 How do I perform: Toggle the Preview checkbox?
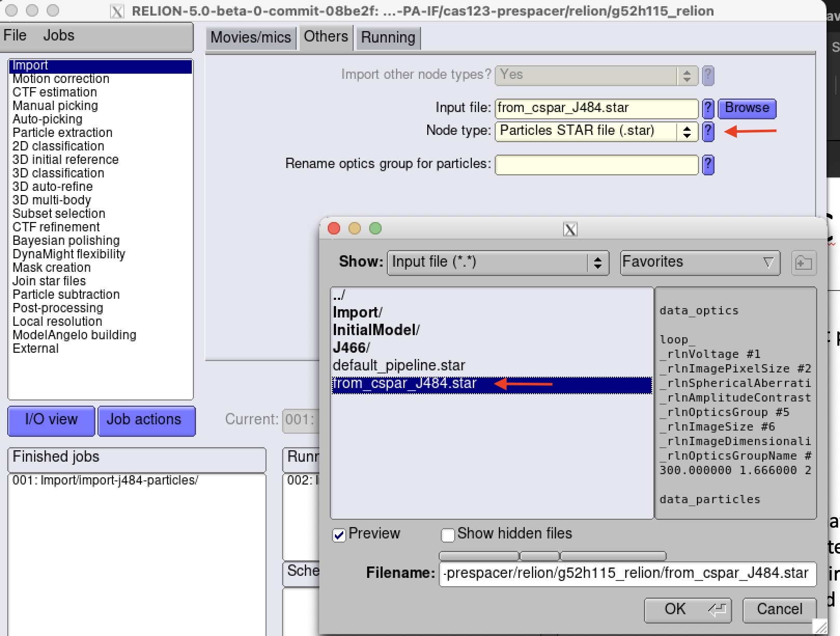click(x=339, y=535)
